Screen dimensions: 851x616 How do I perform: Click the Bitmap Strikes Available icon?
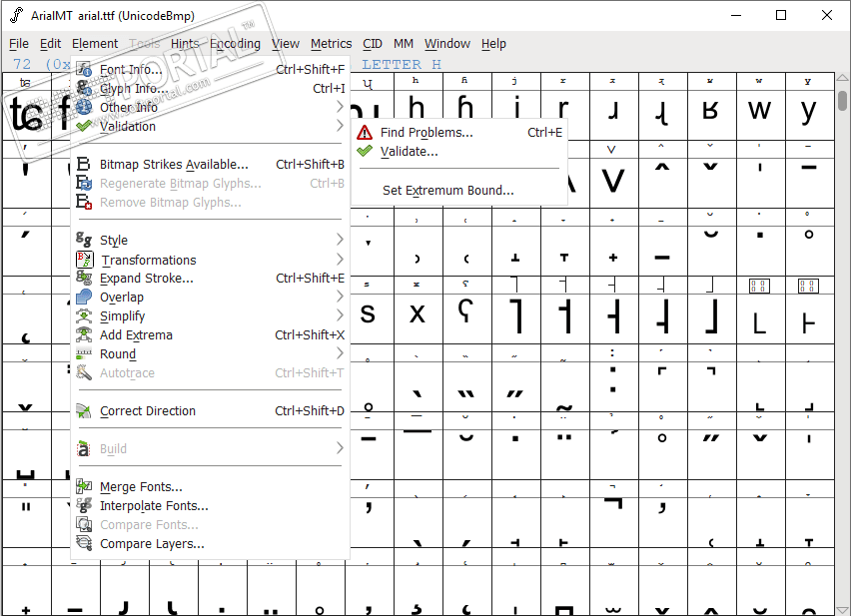click(84, 164)
